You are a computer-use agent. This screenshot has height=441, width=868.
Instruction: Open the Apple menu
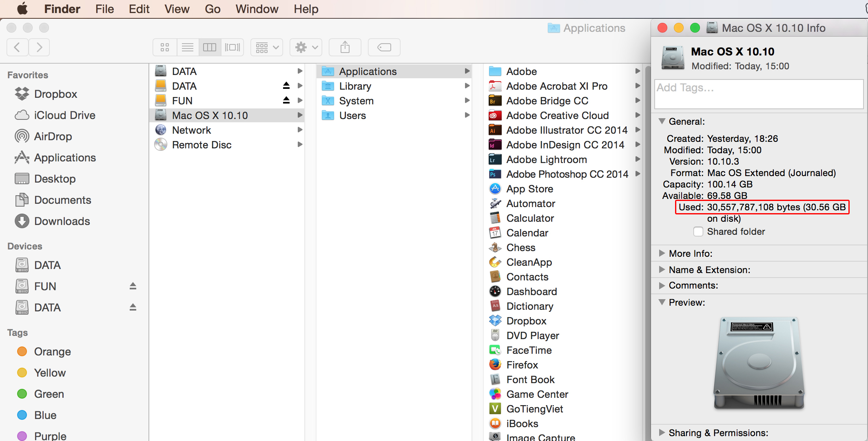point(22,9)
